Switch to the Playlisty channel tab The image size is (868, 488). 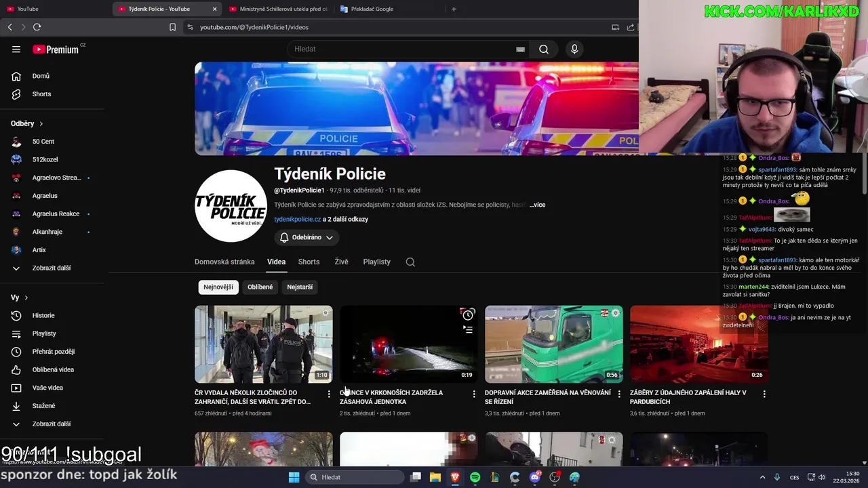pyautogui.click(x=376, y=262)
